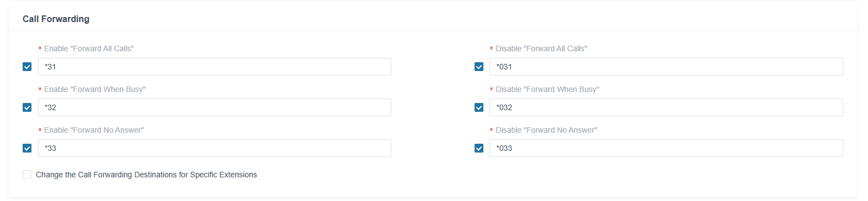Click the *031 feature code field
The image size is (868, 201).
[x=666, y=67]
